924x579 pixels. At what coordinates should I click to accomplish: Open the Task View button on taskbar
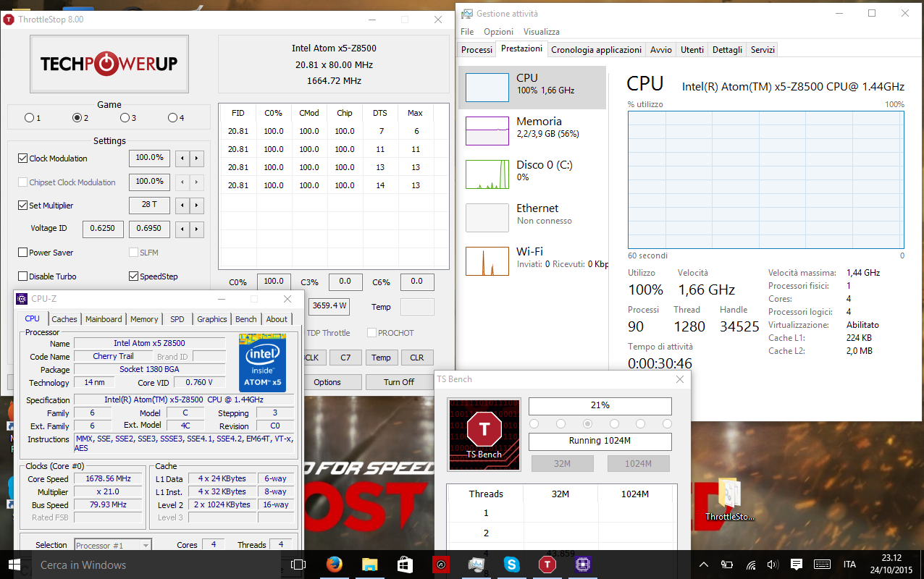point(298,565)
